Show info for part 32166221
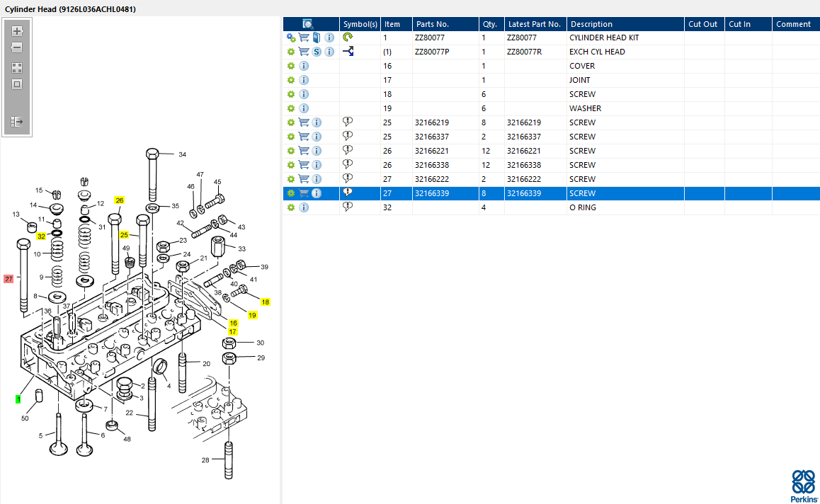Screen dimensions: 820x504 [x=317, y=151]
